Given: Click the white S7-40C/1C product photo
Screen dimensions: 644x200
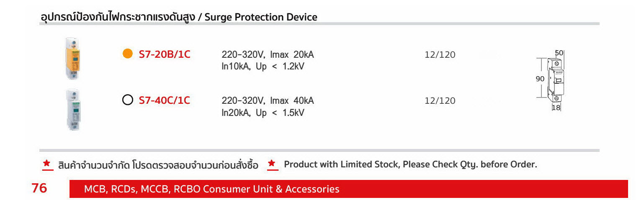Looking at the screenshot, I should pyautogui.click(x=73, y=110).
